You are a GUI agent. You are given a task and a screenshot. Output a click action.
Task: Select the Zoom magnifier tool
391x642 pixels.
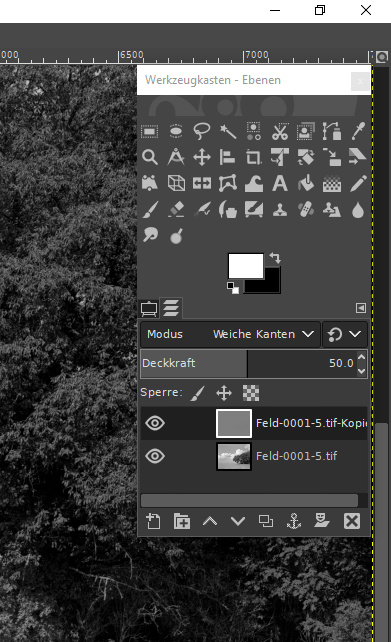click(x=149, y=157)
